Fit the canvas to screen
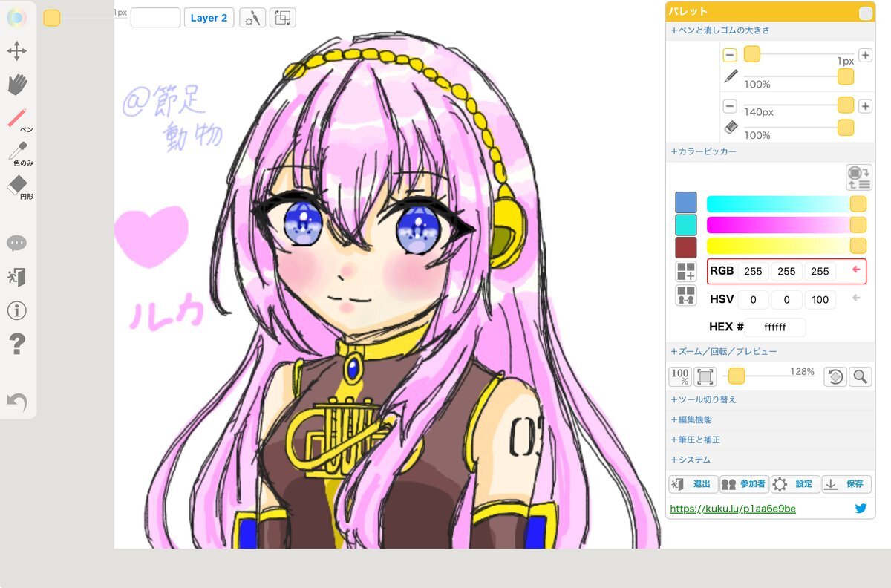Image resolution: width=891 pixels, height=588 pixels. point(705,376)
